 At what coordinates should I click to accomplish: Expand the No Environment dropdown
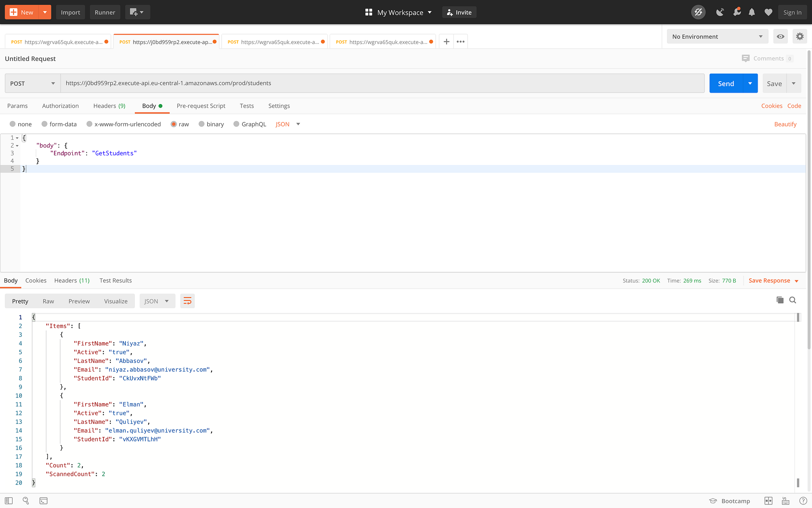pyautogui.click(x=717, y=37)
